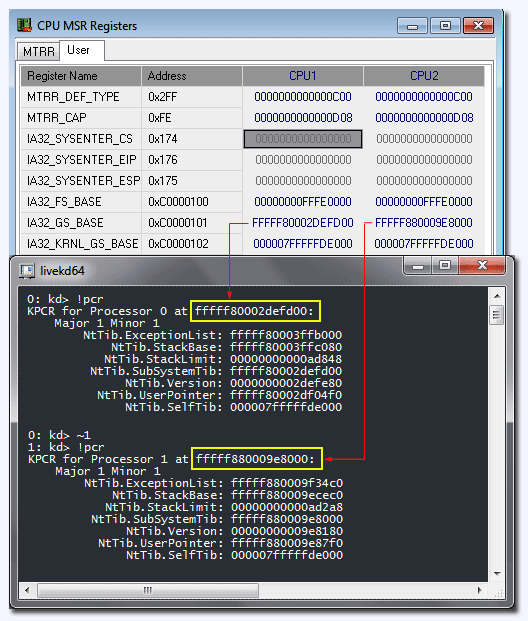Click livekd64 vertical scrollbar down arrow
Viewport: 528px width, 621px height.
[498, 574]
